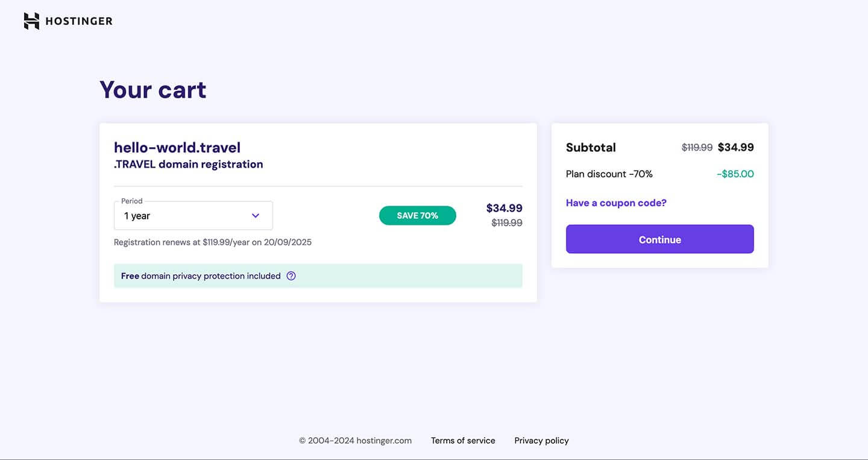
Task: Click the Continue button
Action: click(x=659, y=239)
